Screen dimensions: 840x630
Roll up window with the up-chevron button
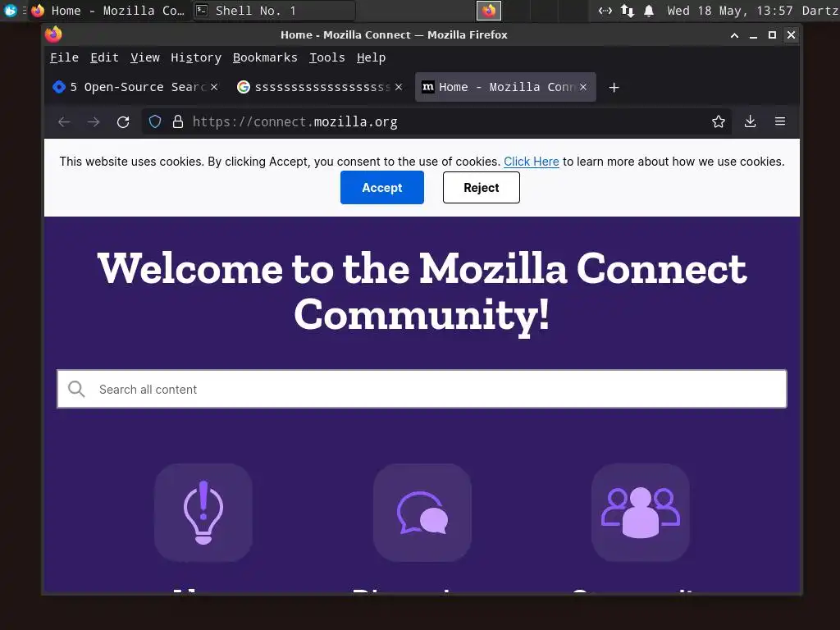click(734, 35)
